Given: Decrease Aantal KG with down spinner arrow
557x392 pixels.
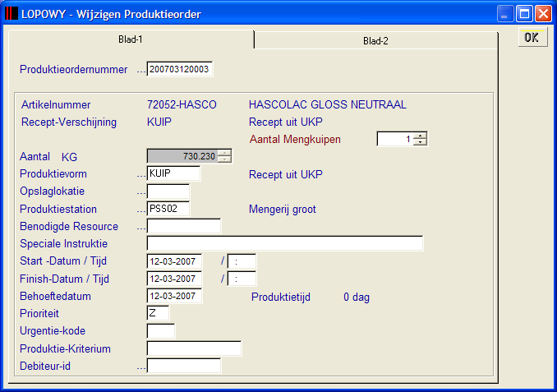Looking at the screenshot, I should click(224, 159).
